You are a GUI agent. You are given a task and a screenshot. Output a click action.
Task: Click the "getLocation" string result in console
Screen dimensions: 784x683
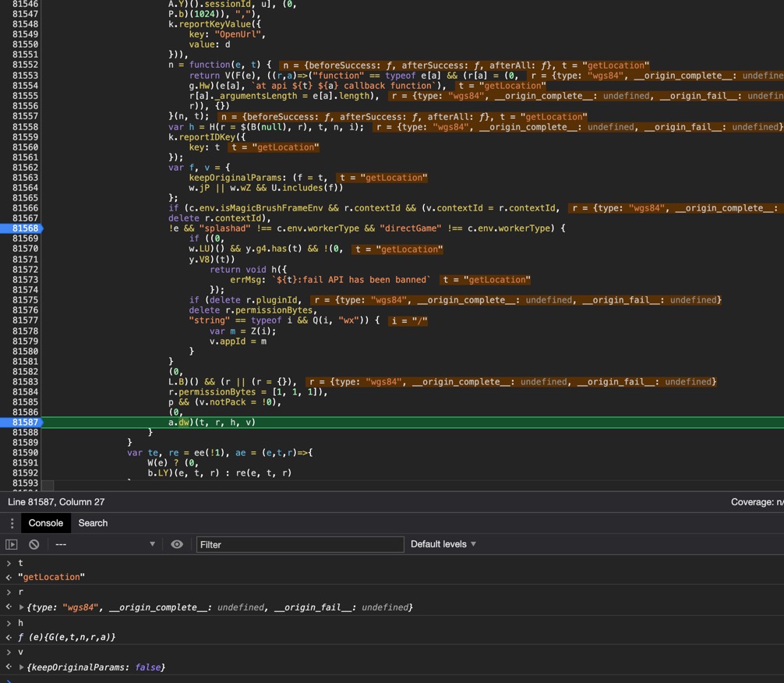pyautogui.click(x=51, y=577)
